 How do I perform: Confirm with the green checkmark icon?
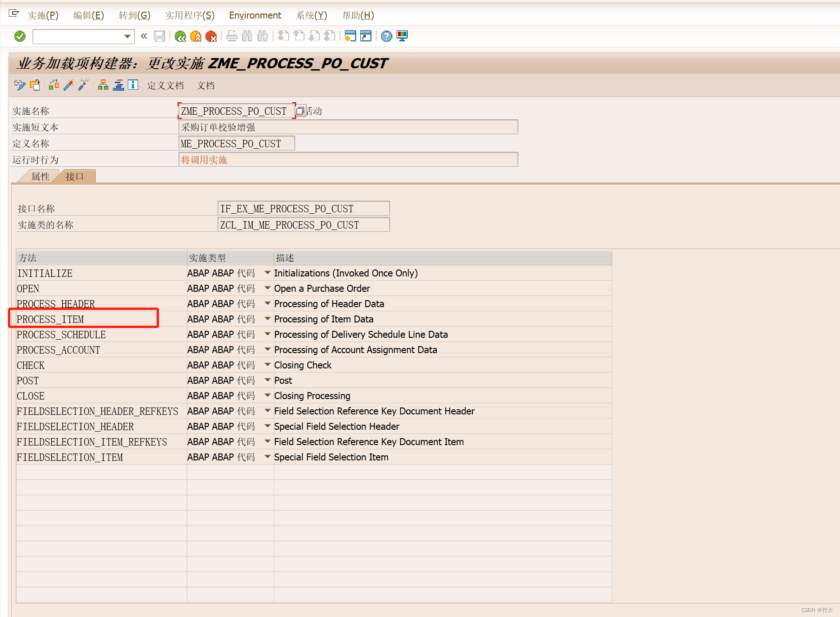click(20, 36)
